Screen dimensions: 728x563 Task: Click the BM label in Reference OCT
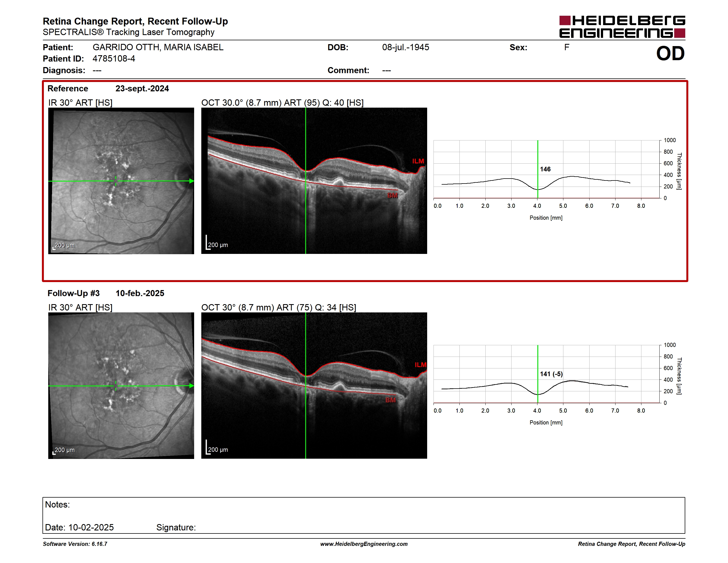(x=392, y=195)
